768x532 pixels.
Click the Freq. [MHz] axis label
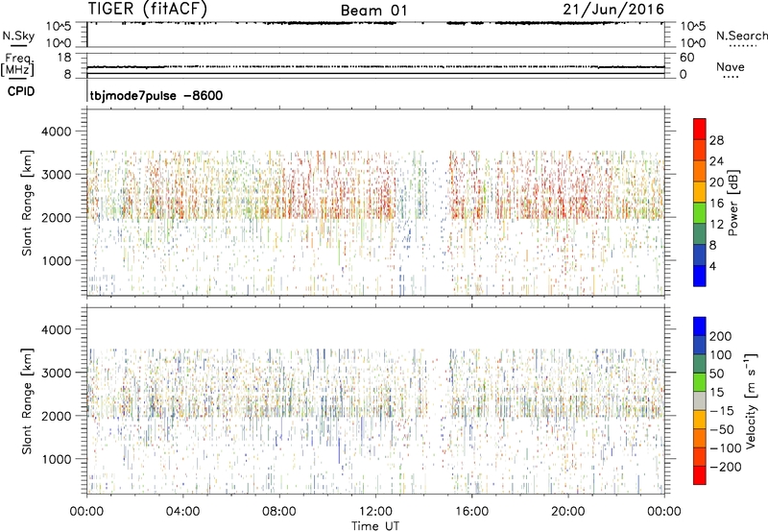coord(17,65)
